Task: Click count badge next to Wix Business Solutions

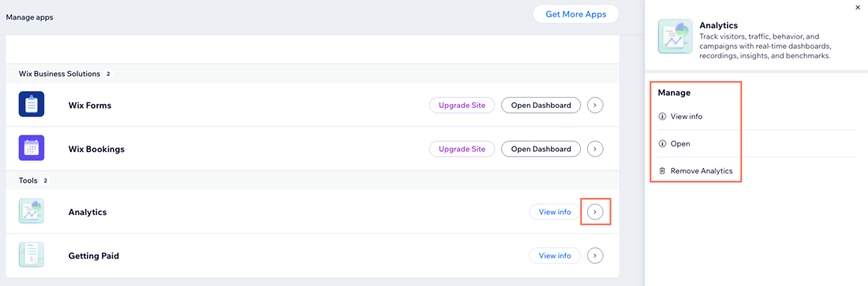Action: coord(109,73)
